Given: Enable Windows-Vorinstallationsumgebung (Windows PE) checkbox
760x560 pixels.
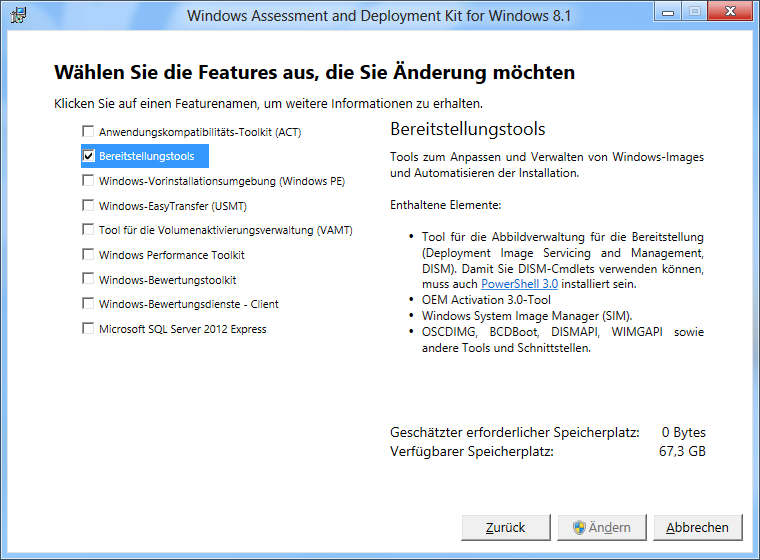Looking at the screenshot, I should tap(88, 180).
